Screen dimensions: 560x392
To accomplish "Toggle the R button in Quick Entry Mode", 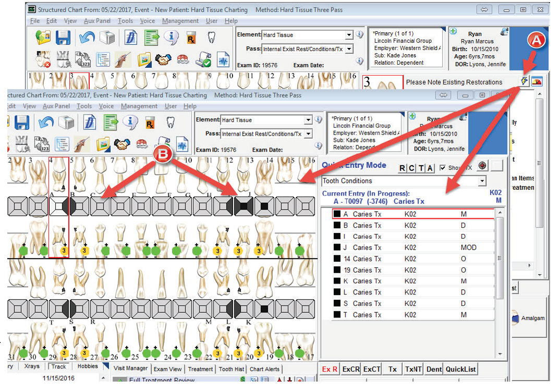I will tap(402, 168).
